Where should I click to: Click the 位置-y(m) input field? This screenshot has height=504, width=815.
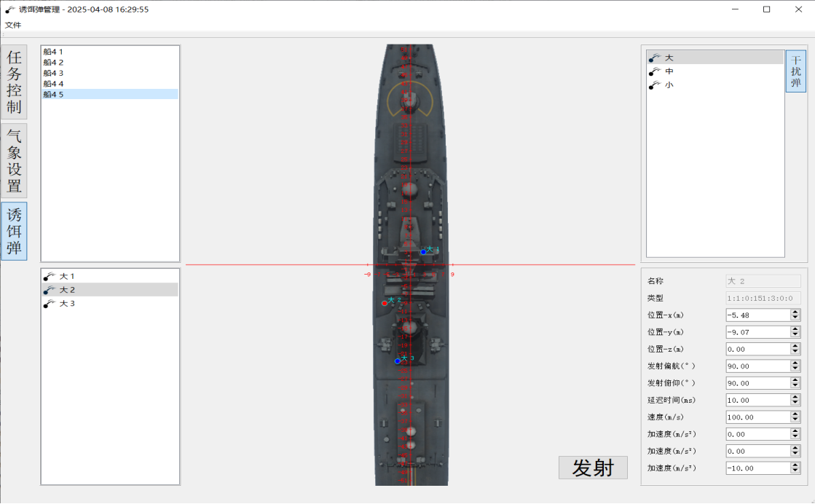[x=757, y=332]
